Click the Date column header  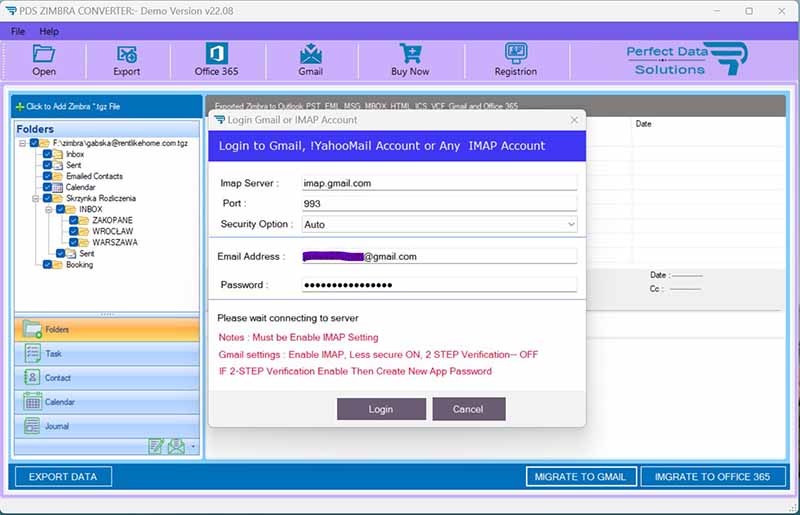[643, 124]
